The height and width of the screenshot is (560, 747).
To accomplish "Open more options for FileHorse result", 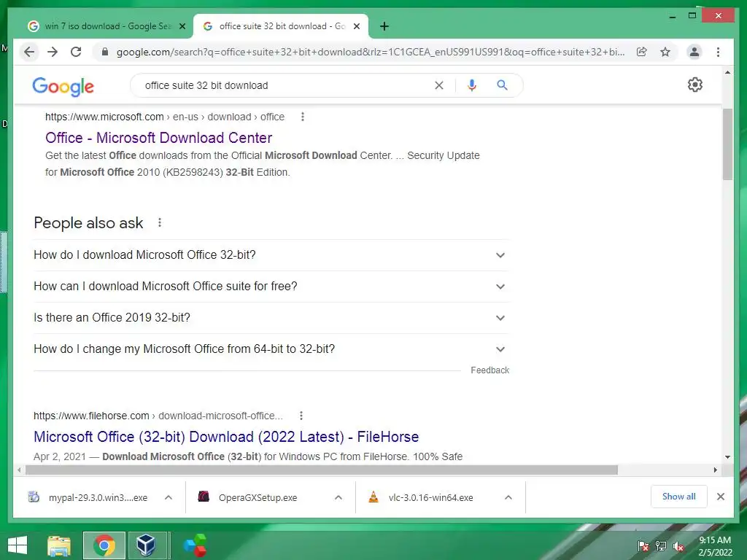I will tap(301, 416).
